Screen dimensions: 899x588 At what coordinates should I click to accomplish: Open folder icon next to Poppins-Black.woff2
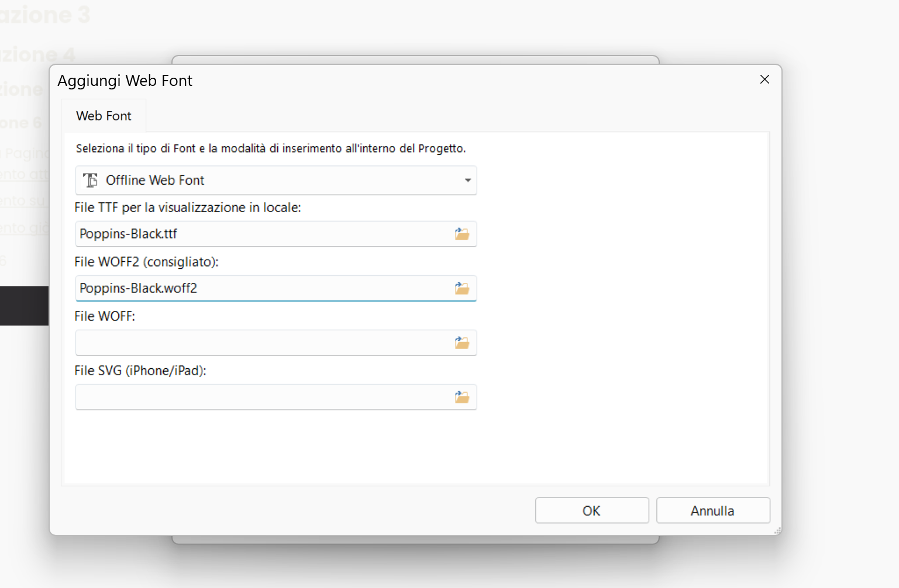pos(462,288)
